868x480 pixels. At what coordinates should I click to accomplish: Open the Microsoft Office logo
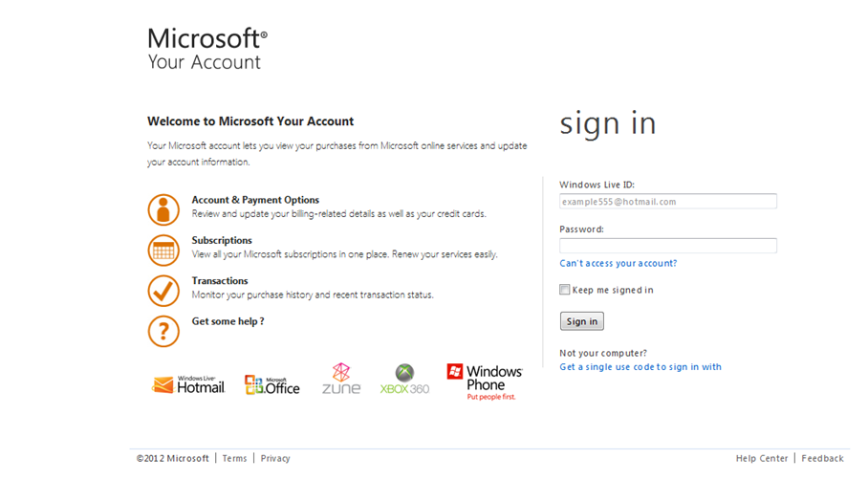272,384
